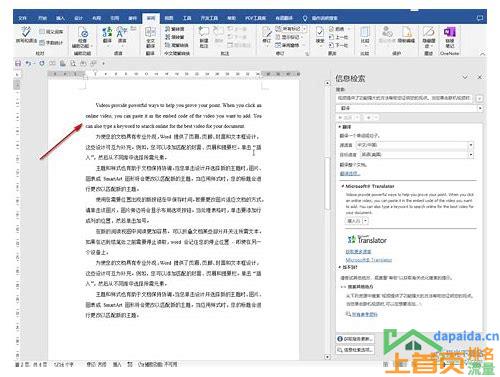This screenshot has width=500, height=377.
Task: Click the Research pane search text field
Action: click(405, 98)
